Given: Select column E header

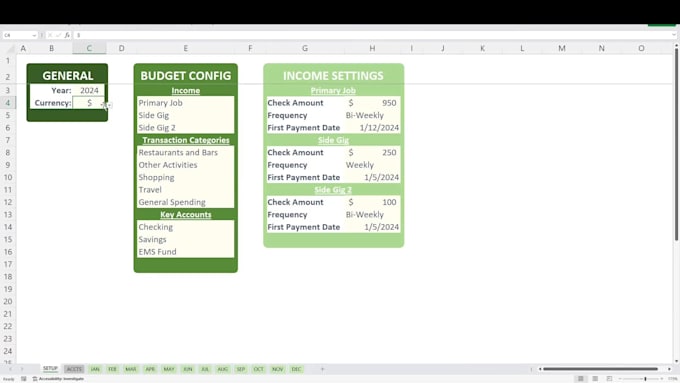Looking at the screenshot, I should coord(186,48).
